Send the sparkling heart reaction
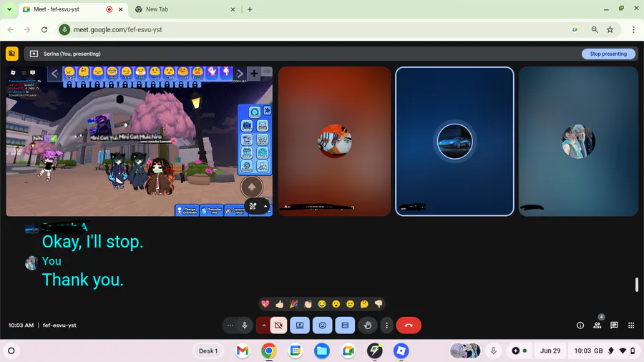Viewport: 644px width, 362px height. (x=265, y=304)
